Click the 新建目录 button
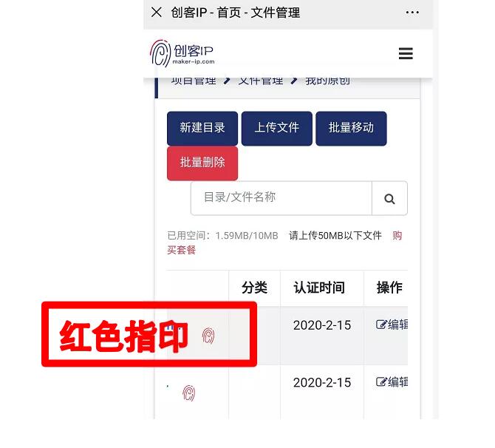The image size is (495, 448). (202, 129)
